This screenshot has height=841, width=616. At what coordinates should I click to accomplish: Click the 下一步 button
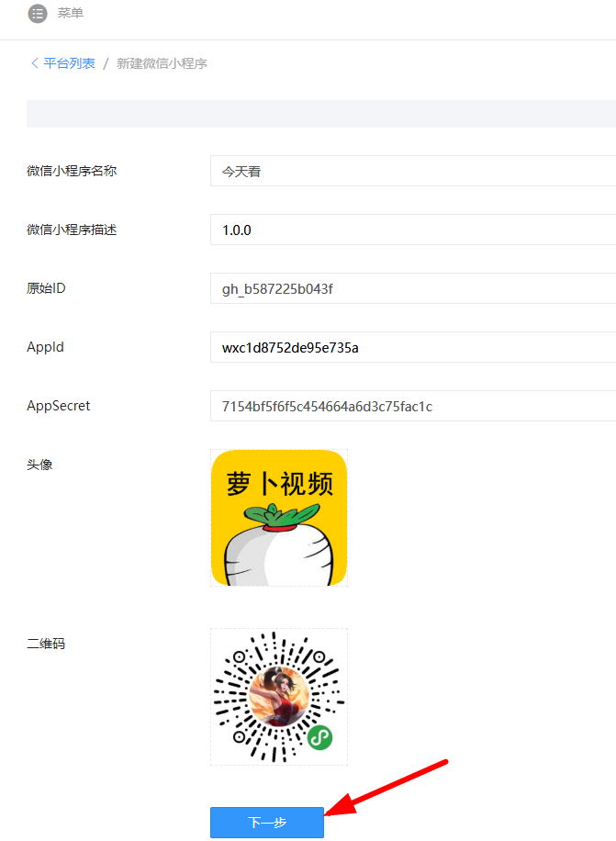coord(267,823)
